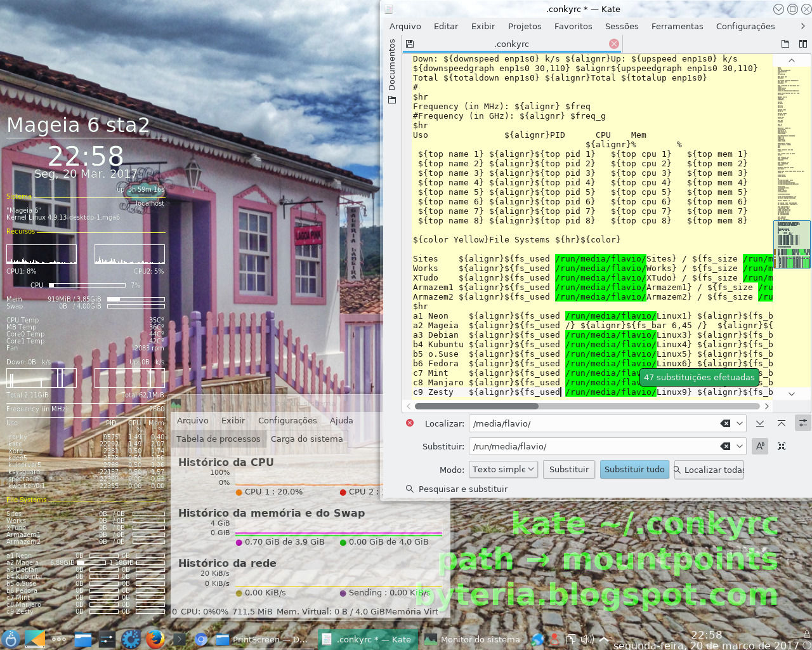
Task: Click the Substituir tudo button
Action: pyautogui.click(x=634, y=469)
